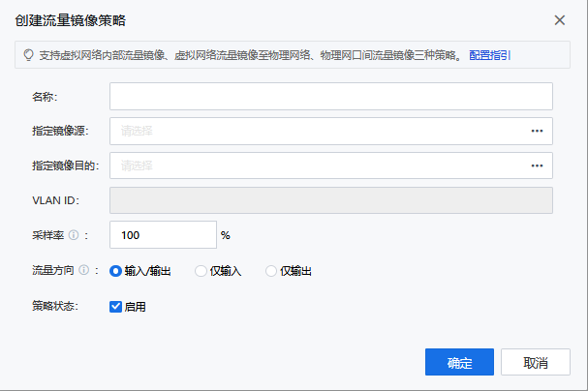Click the 采样率 value field showing 100
588x391 pixels.
click(x=163, y=235)
